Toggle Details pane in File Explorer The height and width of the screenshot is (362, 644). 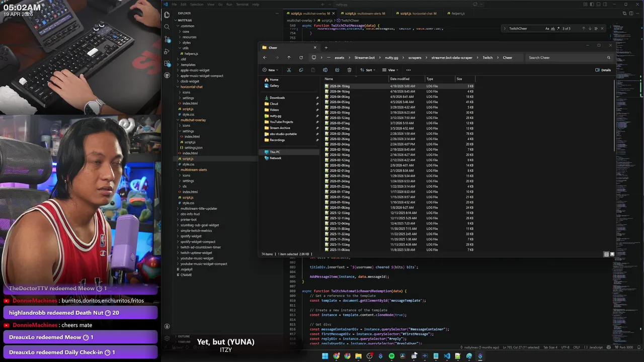[603, 70]
